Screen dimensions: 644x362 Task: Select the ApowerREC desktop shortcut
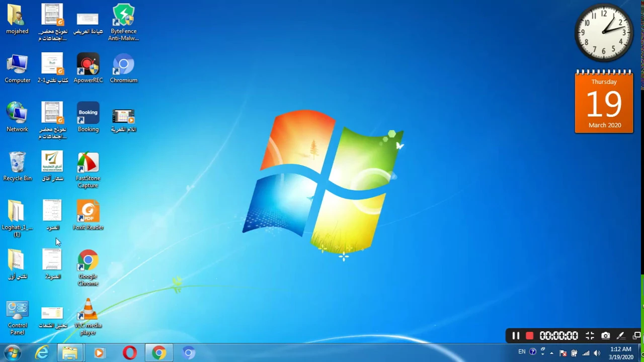coord(88,69)
